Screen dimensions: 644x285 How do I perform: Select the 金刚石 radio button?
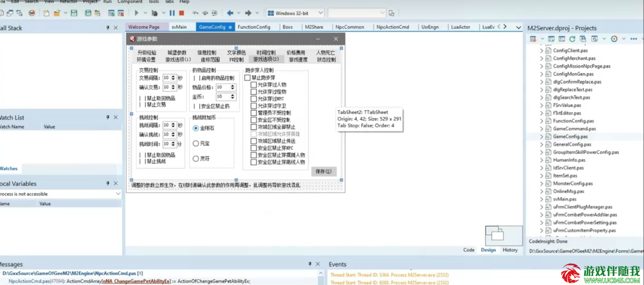point(196,128)
